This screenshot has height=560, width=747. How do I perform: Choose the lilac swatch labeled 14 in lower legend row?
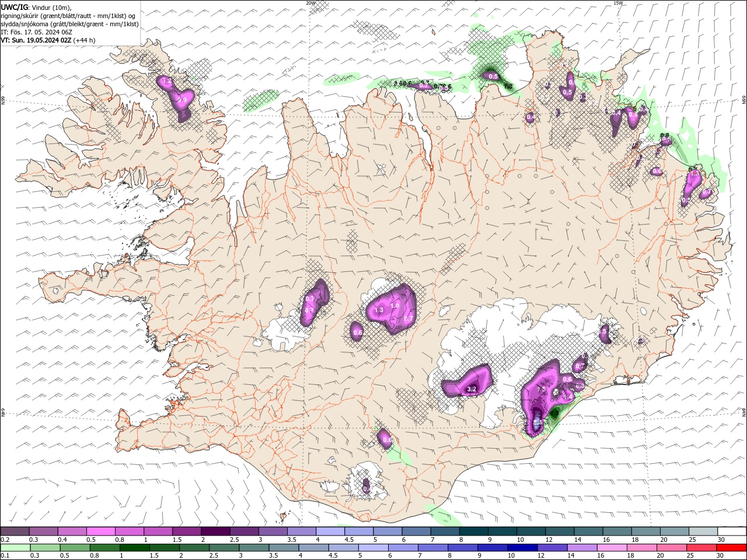tap(582, 548)
